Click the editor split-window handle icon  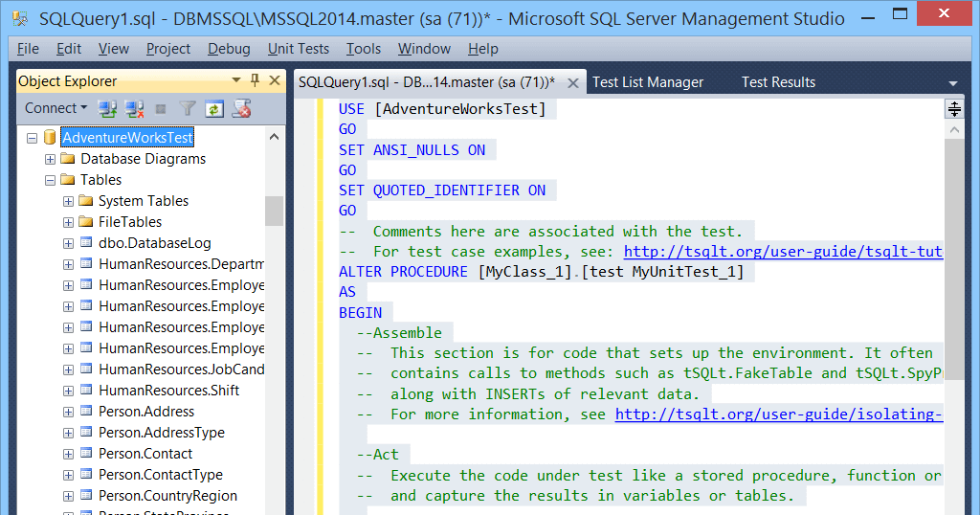tap(954, 109)
